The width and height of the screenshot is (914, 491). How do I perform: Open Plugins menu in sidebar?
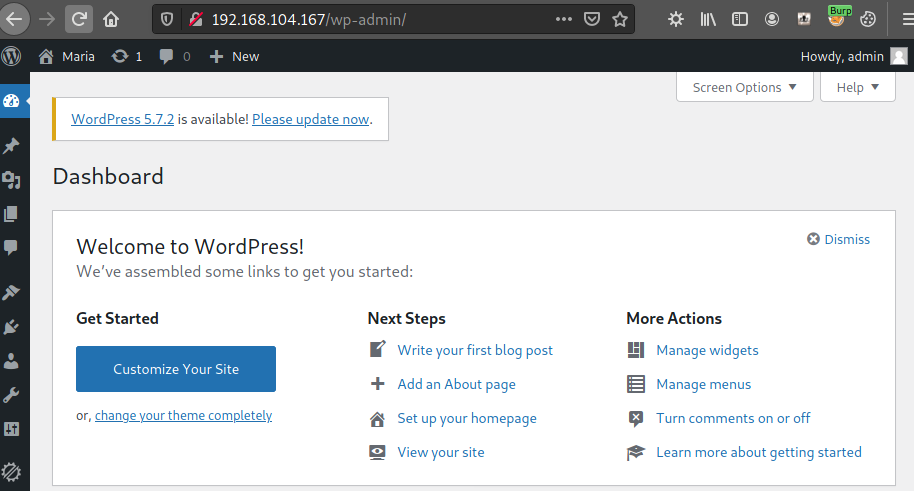click(11, 327)
